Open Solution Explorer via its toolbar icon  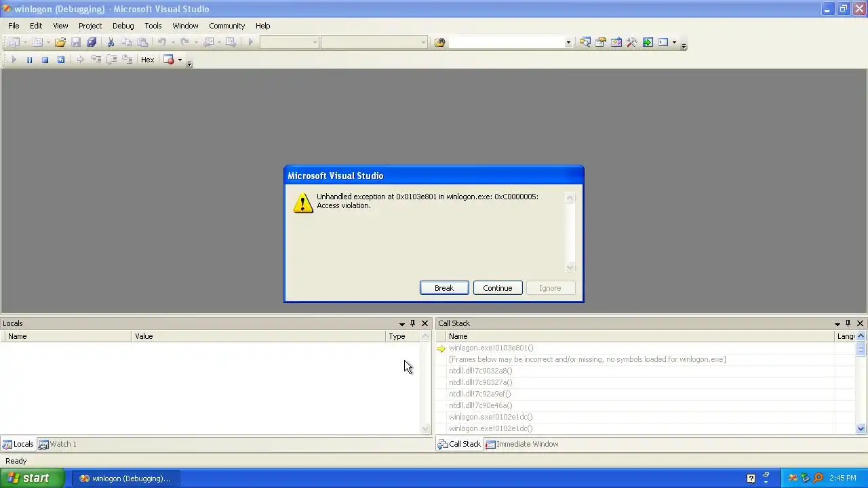pyautogui.click(x=585, y=42)
